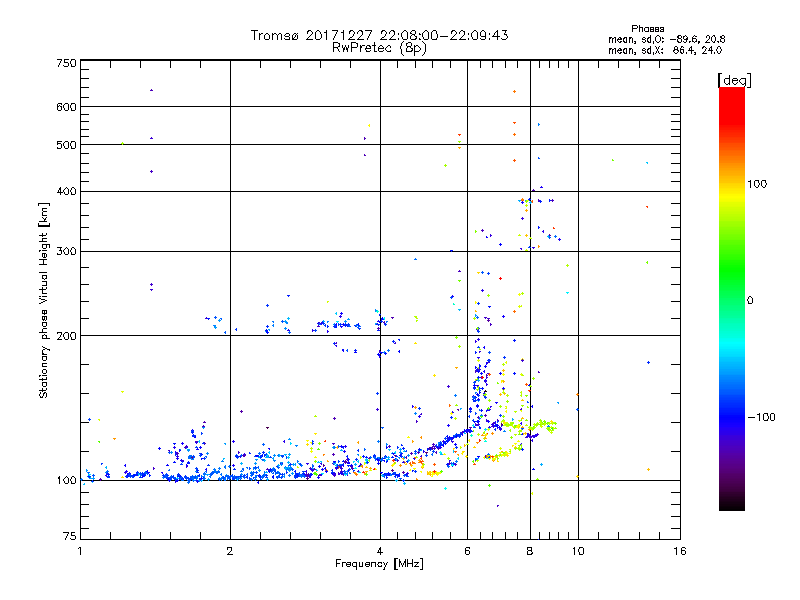Click the y-axis tick label "500"
The height and width of the screenshot is (600, 800).
[x=67, y=145]
